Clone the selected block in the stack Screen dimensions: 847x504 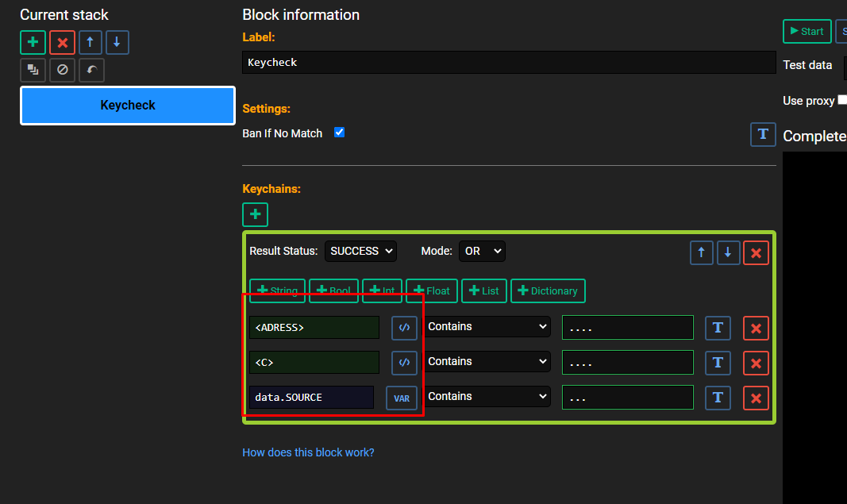coord(33,70)
